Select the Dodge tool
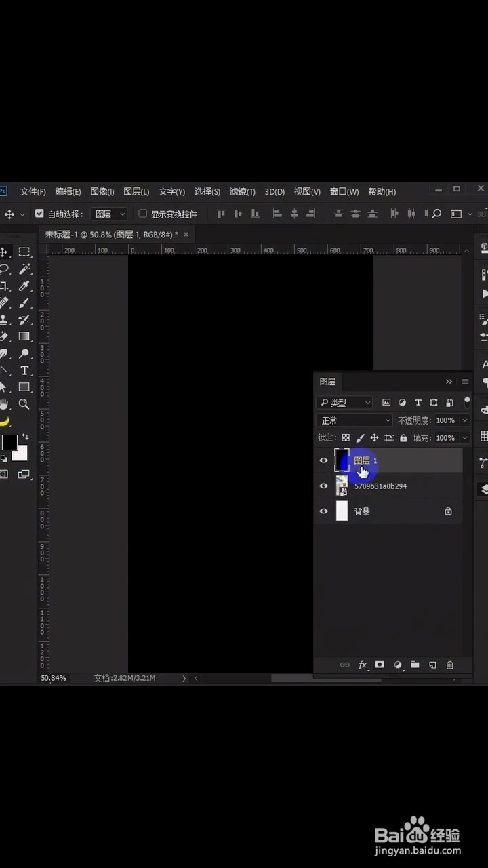488x868 pixels. [24, 353]
